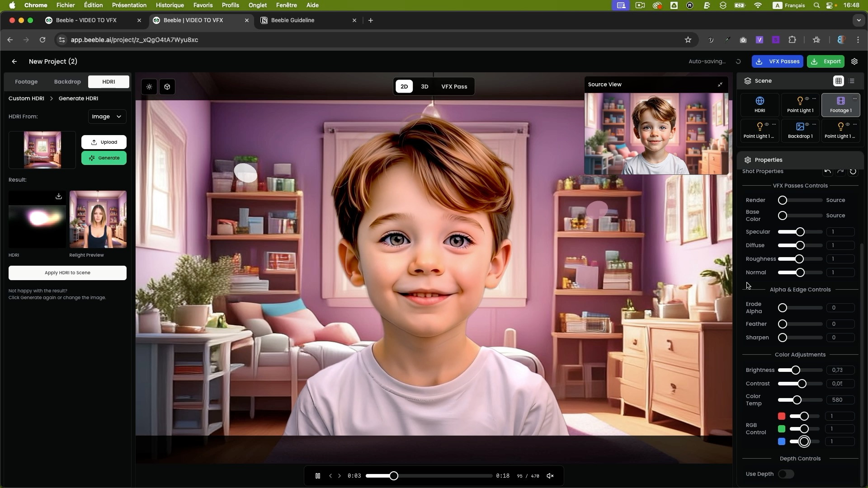Screen dimensions: 868x488
Task: Go back using arrow beside New Project (2)
Action: pyautogui.click(x=14, y=61)
